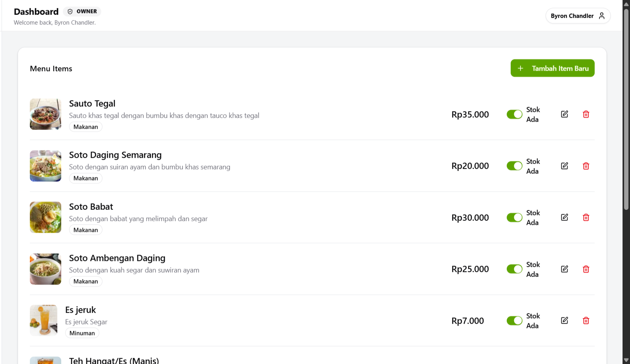The width and height of the screenshot is (630, 364).
Task: Click the Sauto Tegal food thumbnail
Action: 46,114
